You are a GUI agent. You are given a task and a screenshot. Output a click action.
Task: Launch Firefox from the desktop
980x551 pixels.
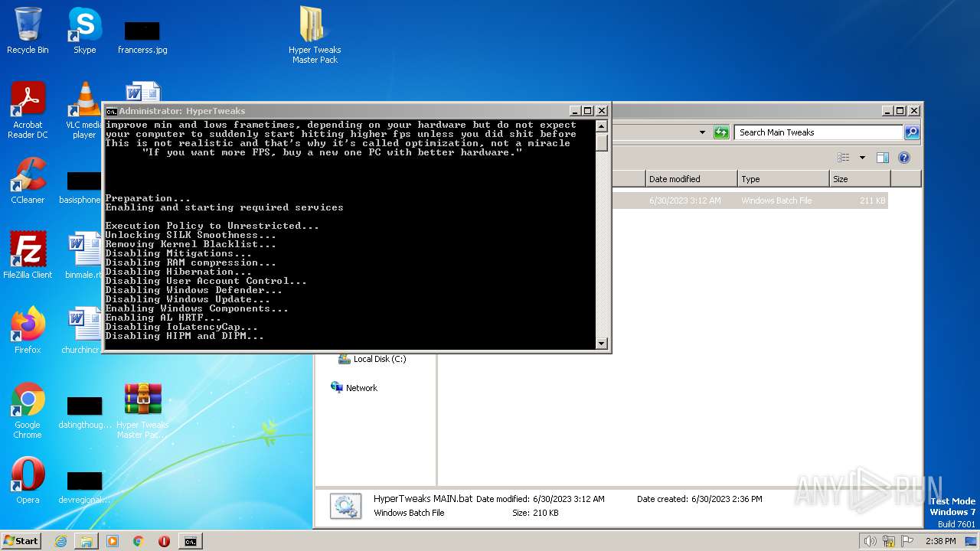(28, 331)
